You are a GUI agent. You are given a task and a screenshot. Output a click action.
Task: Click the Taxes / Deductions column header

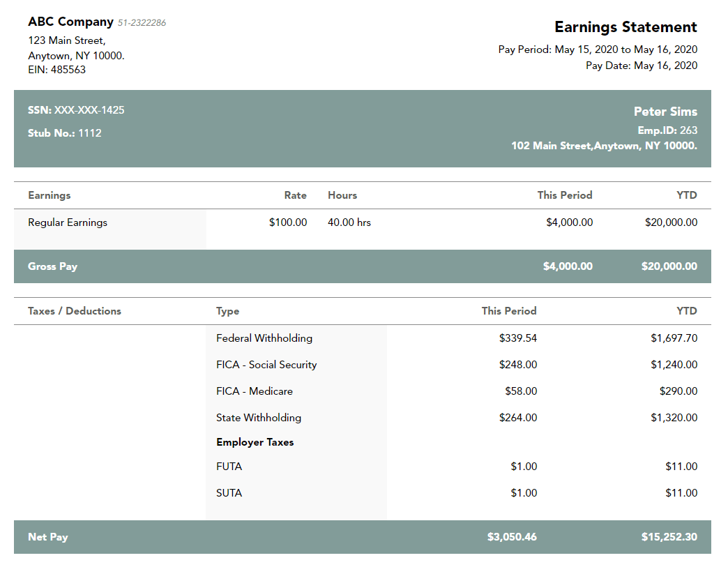tap(75, 311)
